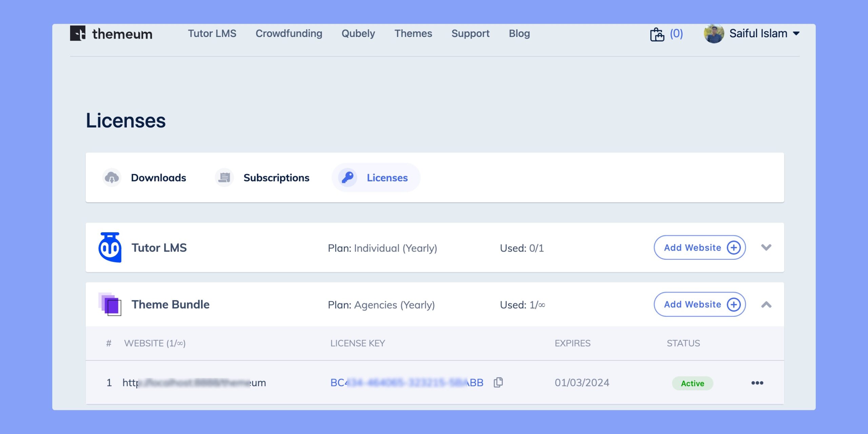Click the Theme Bundle license title
The image size is (868, 434).
[171, 304]
